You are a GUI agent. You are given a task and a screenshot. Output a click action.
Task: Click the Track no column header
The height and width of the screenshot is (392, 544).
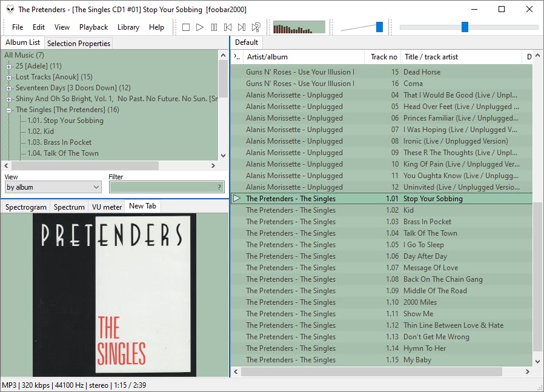tap(383, 57)
